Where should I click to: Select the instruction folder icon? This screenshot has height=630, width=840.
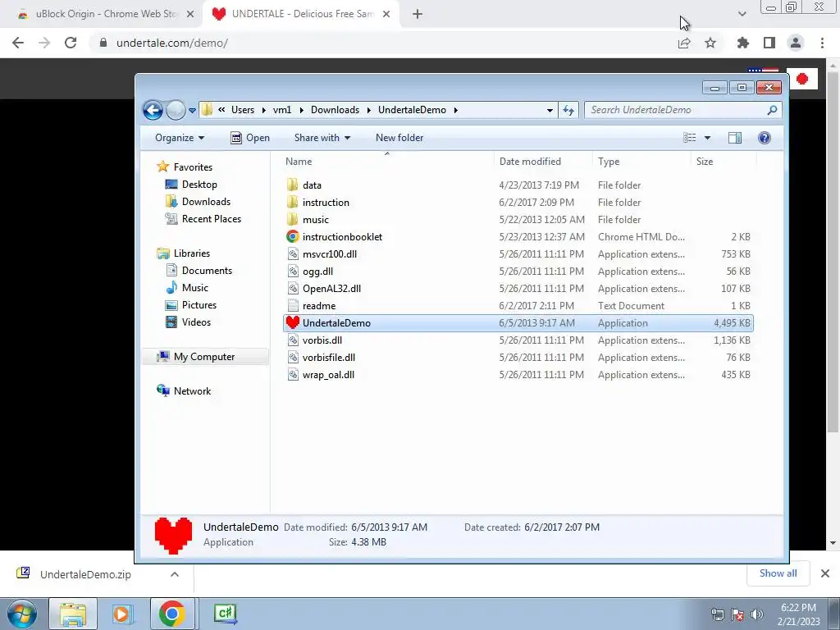pos(293,203)
